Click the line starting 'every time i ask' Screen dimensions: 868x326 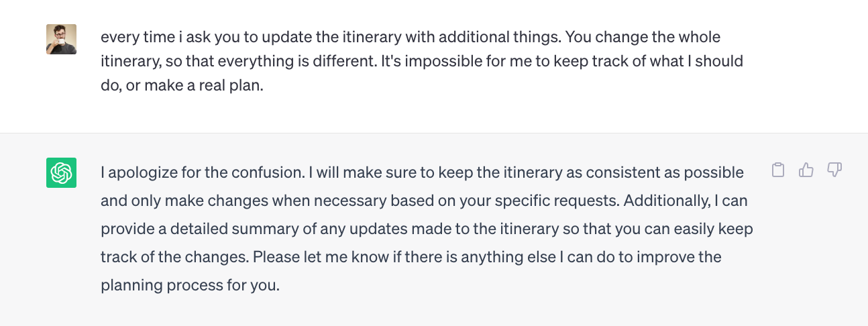tap(411, 37)
